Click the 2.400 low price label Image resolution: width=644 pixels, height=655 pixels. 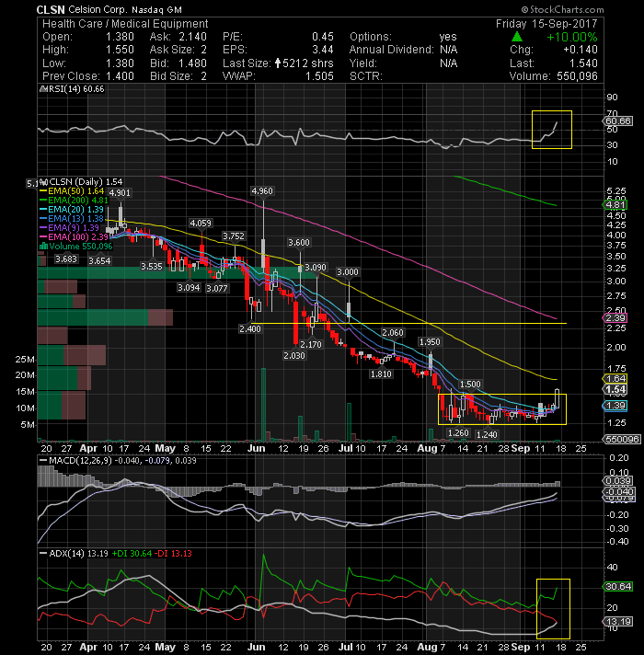click(250, 328)
